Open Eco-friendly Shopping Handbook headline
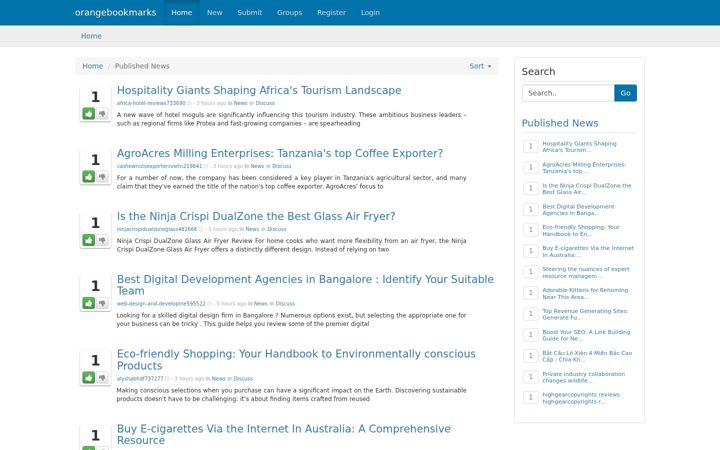Screen dimensions: 720x450 pyautogui.click(x=296, y=360)
